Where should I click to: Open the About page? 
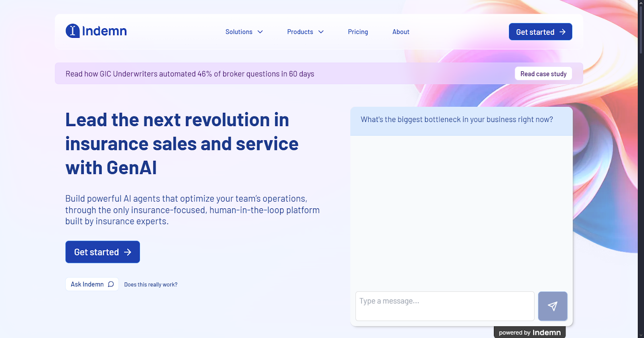401,32
